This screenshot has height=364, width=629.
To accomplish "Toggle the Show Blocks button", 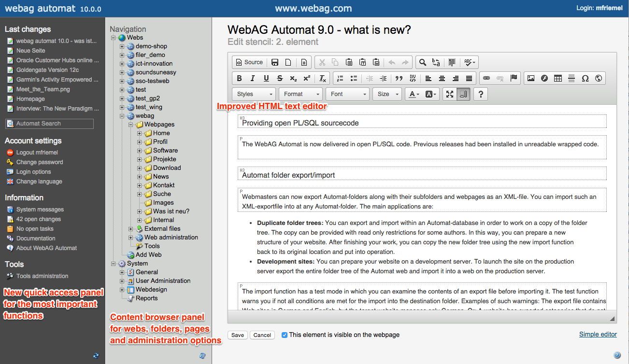I will (463, 94).
